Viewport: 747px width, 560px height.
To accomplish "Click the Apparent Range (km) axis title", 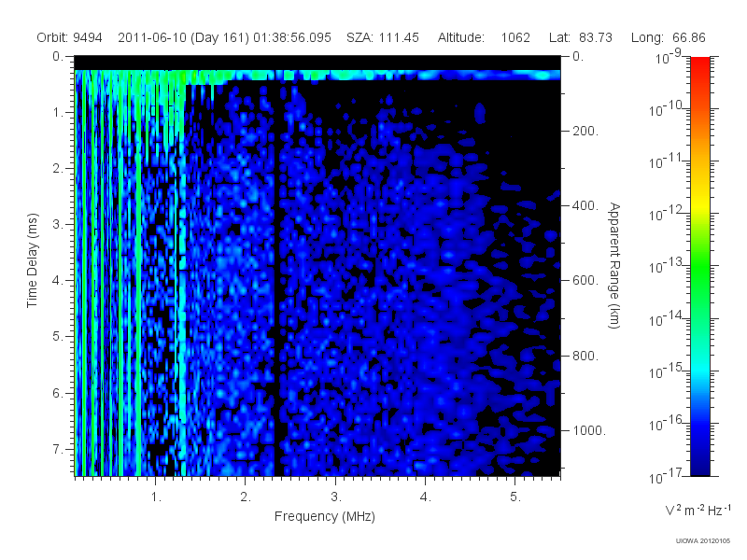I will [x=614, y=266].
